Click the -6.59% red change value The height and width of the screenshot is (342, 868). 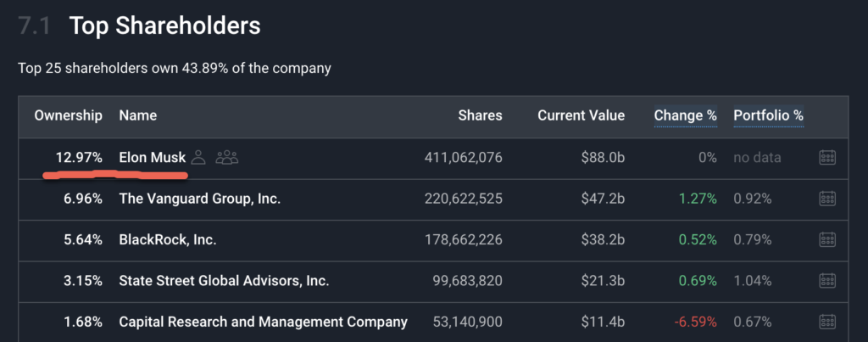click(695, 322)
